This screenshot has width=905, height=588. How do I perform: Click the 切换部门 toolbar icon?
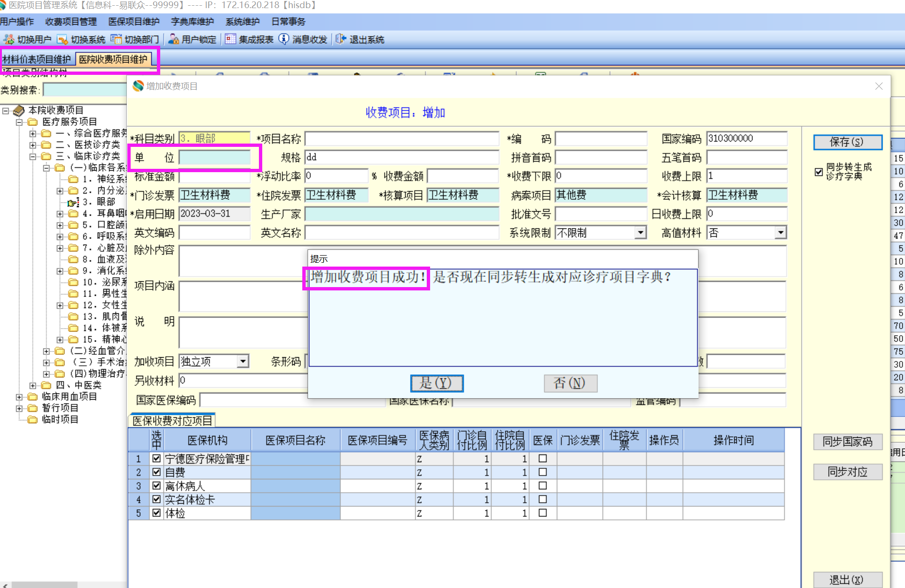click(116, 39)
